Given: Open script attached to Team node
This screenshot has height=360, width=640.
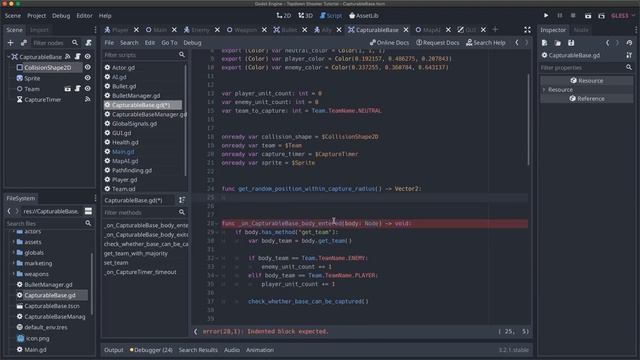Looking at the screenshot, I should tap(78, 89).
